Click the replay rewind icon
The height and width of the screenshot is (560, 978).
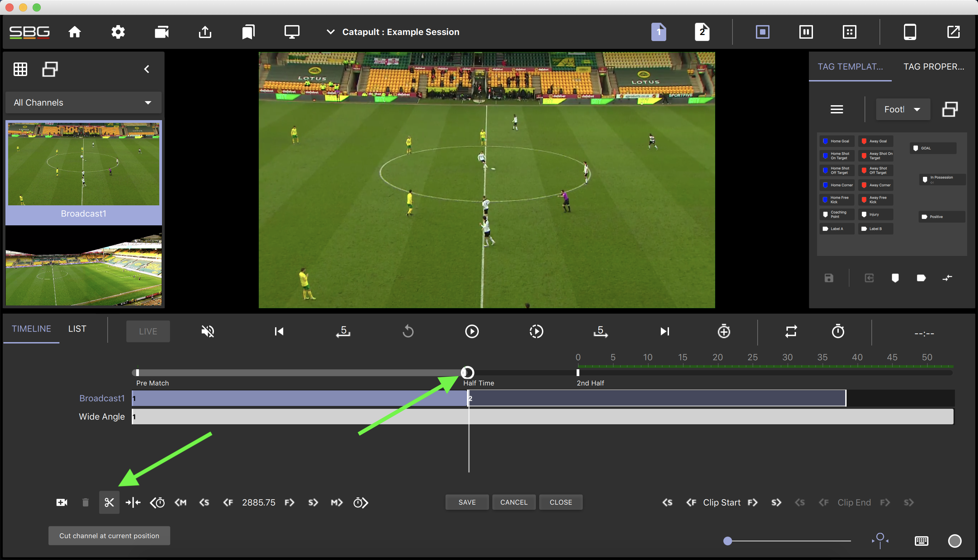coord(408,331)
